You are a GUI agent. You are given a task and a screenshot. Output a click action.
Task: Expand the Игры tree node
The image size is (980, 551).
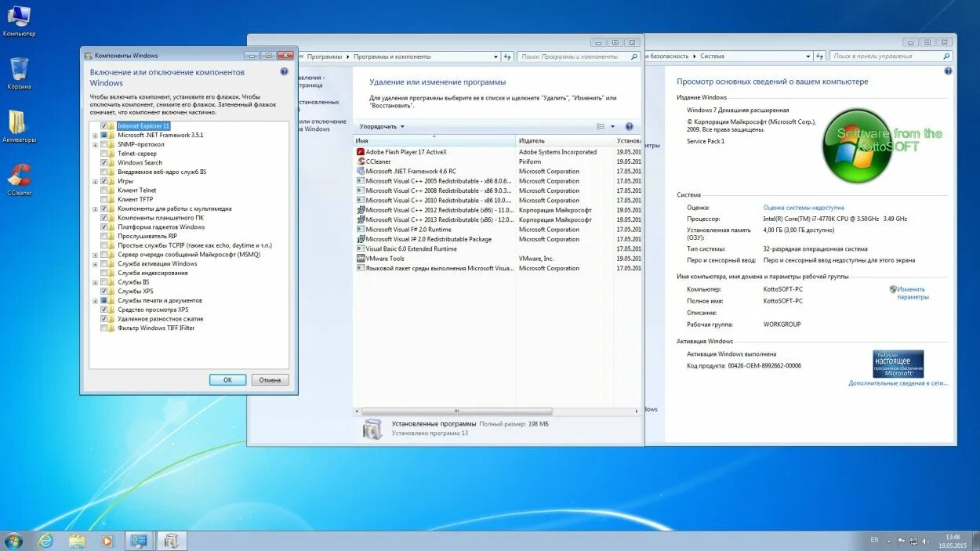pos(95,181)
